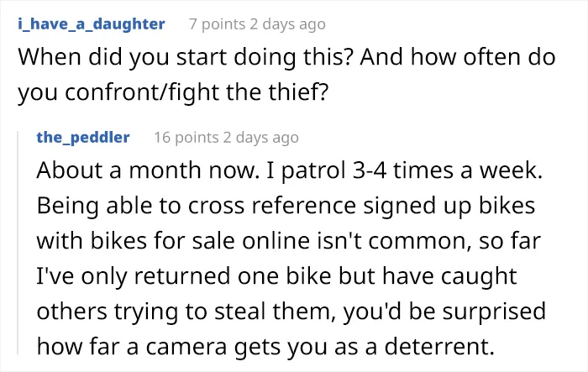Click the line 'how far a camera gets you'
This screenshot has height=372, width=588.
[x=265, y=347]
